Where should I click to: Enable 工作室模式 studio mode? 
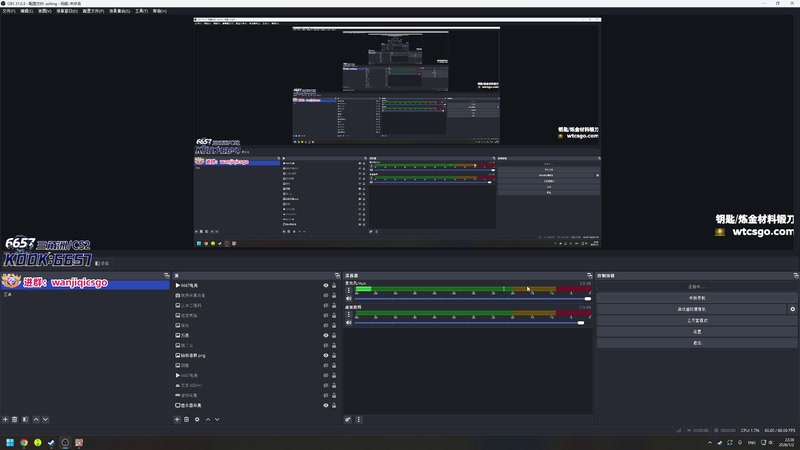click(x=697, y=320)
